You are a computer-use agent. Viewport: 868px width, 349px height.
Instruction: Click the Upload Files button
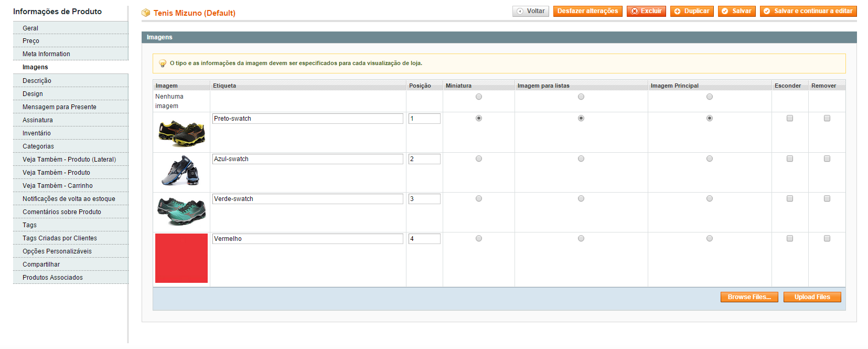click(x=812, y=297)
